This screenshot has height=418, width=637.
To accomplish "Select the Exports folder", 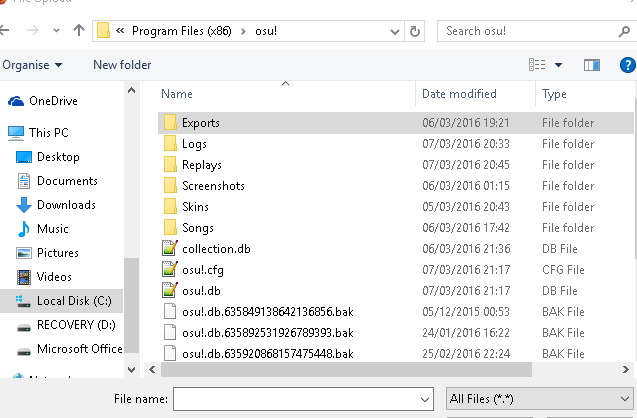I will tap(396, 123).
